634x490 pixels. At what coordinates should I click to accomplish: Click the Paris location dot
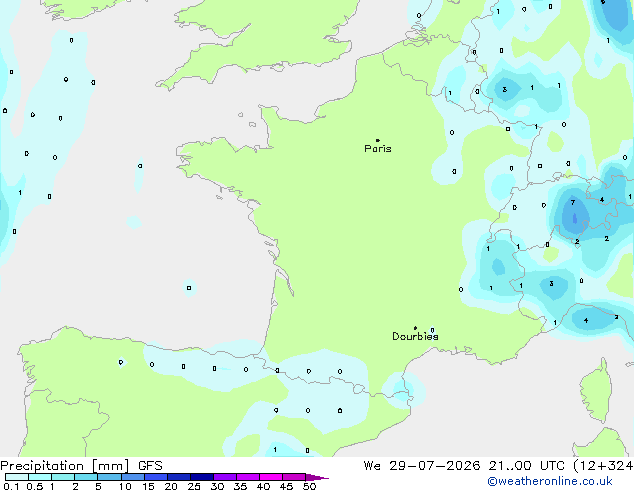pos(378,140)
